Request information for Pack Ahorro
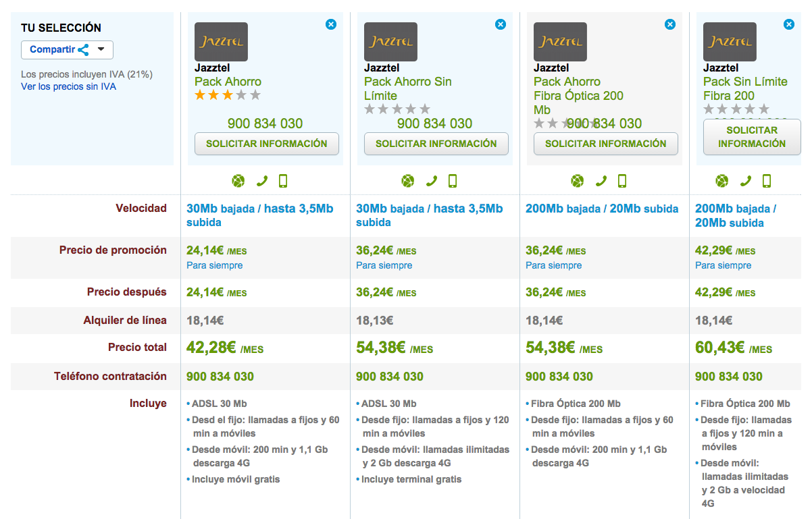812x519 pixels. coord(267,144)
